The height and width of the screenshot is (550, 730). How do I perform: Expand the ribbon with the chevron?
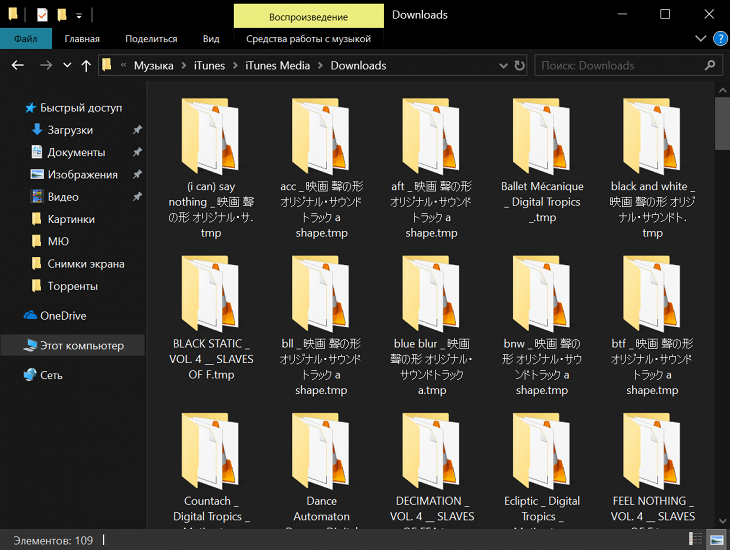pyautogui.click(x=700, y=38)
